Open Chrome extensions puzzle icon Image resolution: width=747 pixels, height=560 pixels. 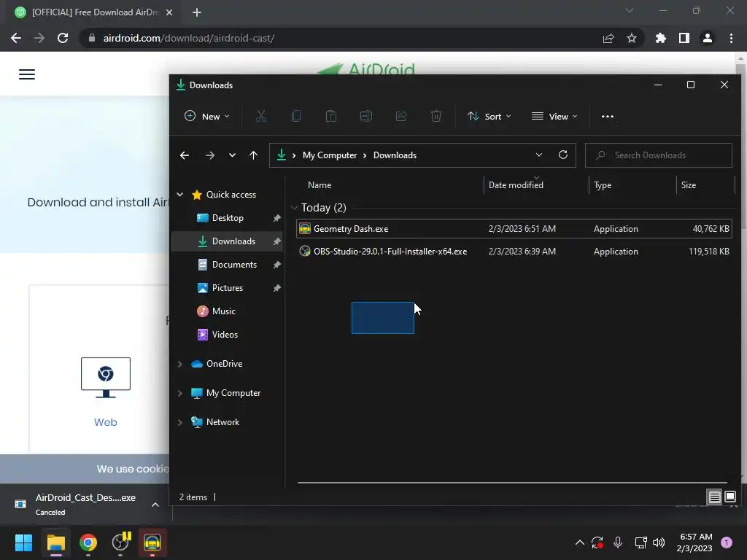coord(661,38)
